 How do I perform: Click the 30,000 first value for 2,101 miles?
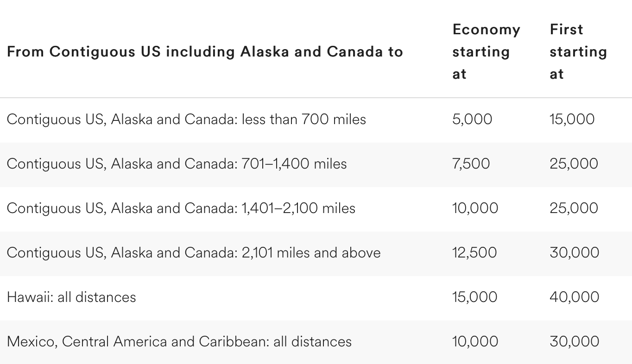[x=574, y=253]
